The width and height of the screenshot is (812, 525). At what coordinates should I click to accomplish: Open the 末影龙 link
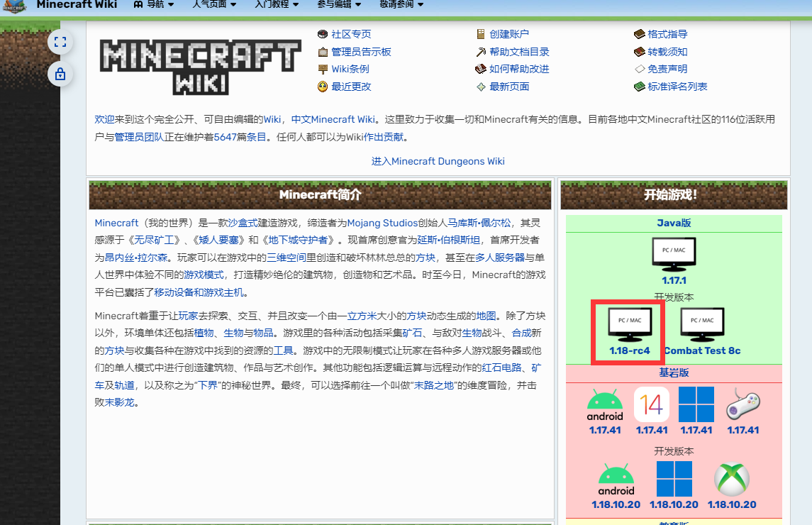(x=119, y=402)
